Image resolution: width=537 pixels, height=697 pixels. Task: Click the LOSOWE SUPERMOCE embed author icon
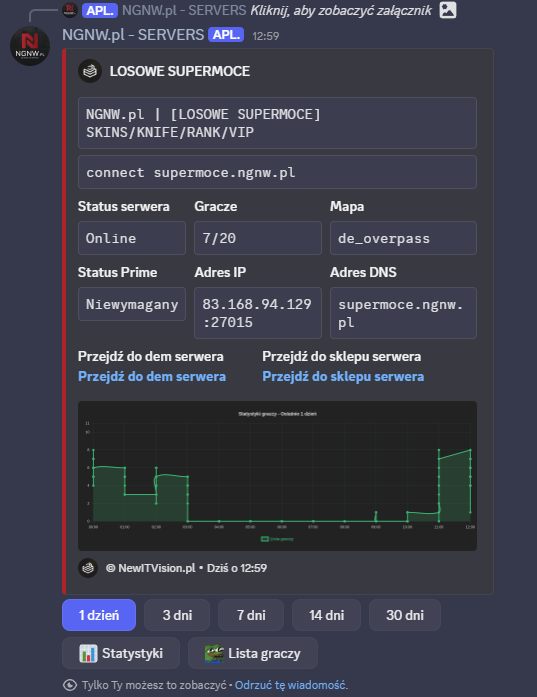click(x=90, y=71)
